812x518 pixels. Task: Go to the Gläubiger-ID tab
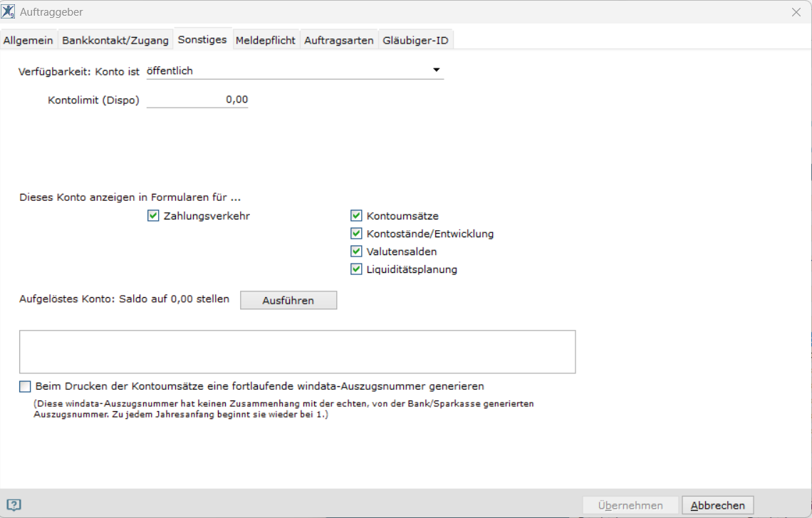tap(415, 40)
